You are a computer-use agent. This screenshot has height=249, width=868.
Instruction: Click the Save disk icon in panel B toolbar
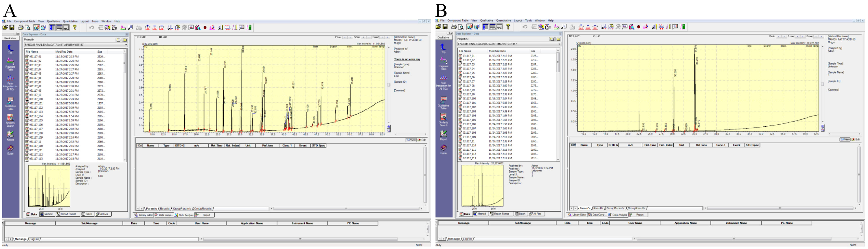(x=446, y=27)
